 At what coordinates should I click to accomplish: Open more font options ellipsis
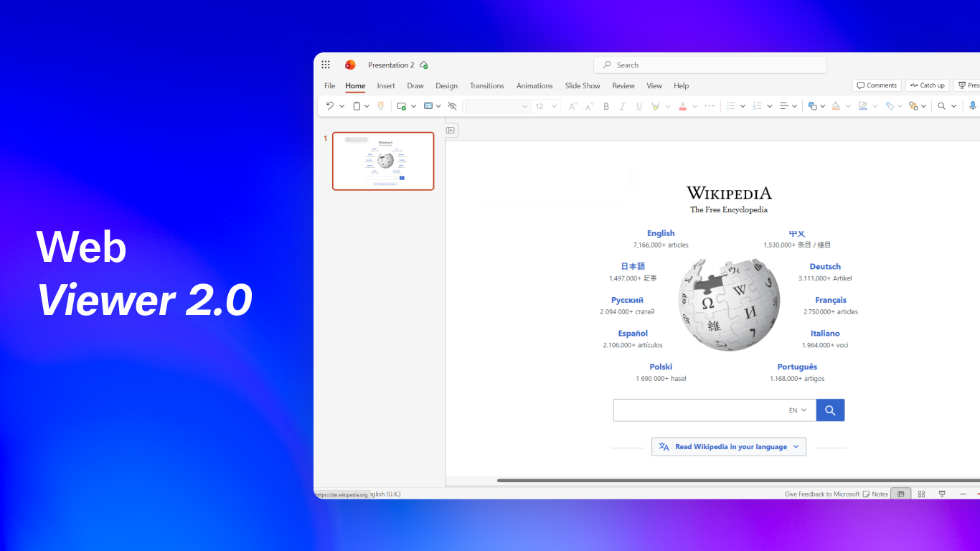710,105
